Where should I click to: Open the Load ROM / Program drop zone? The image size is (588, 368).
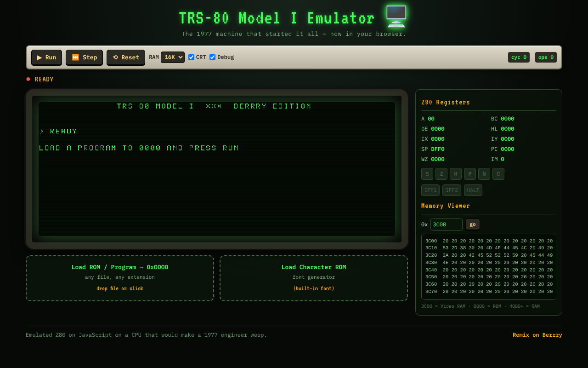[x=120, y=278]
